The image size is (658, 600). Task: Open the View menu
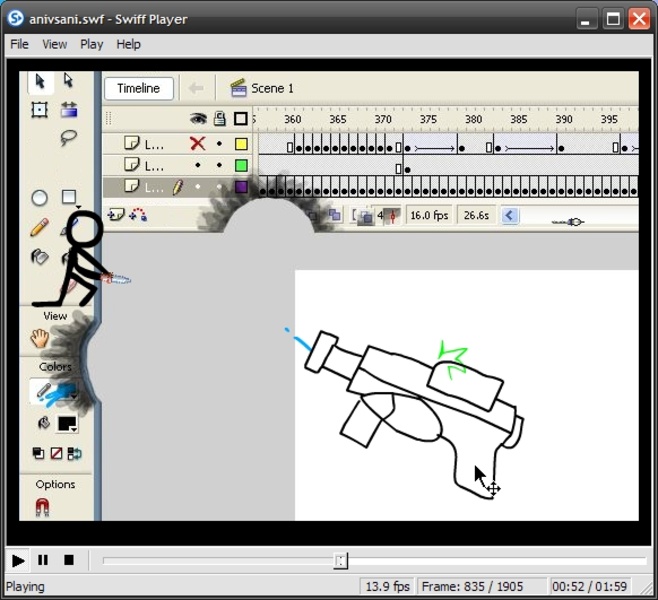click(54, 44)
